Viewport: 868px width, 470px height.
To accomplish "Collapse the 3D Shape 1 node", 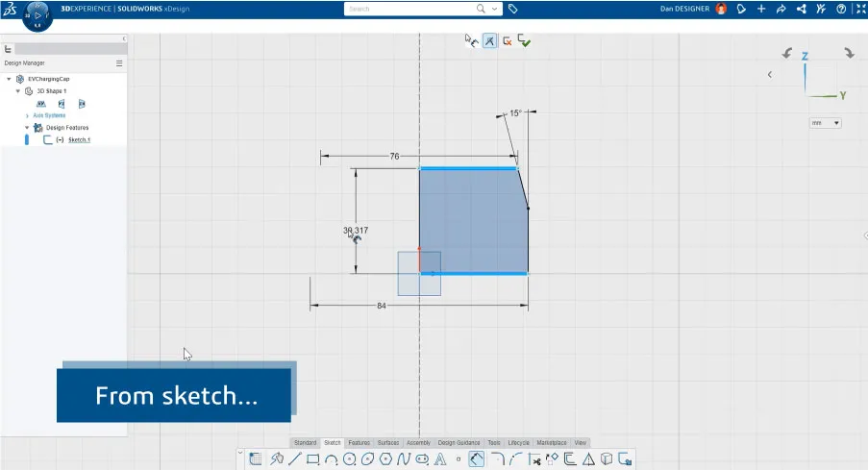I will coord(17,90).
